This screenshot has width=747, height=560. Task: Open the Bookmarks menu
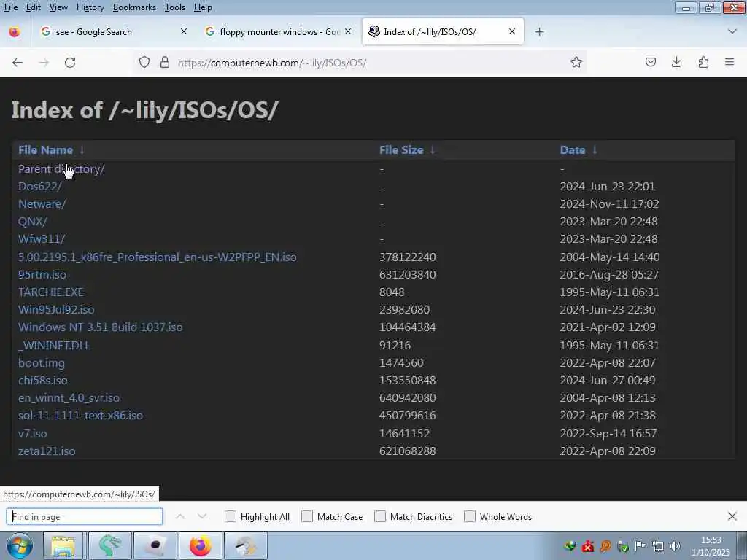click(134, 7)
